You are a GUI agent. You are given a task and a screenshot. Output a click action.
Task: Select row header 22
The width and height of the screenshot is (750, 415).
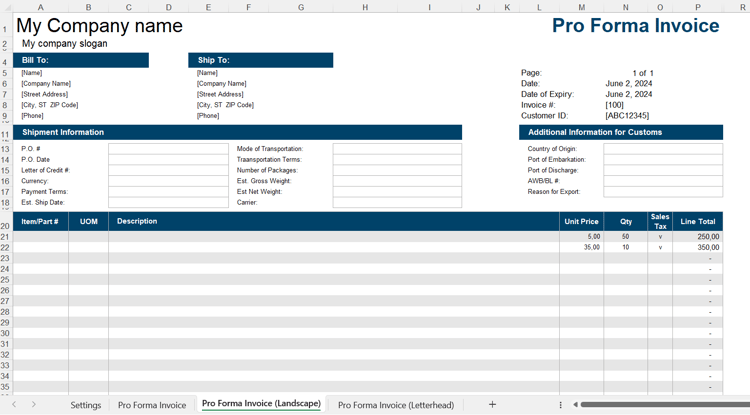coord(5,248)
